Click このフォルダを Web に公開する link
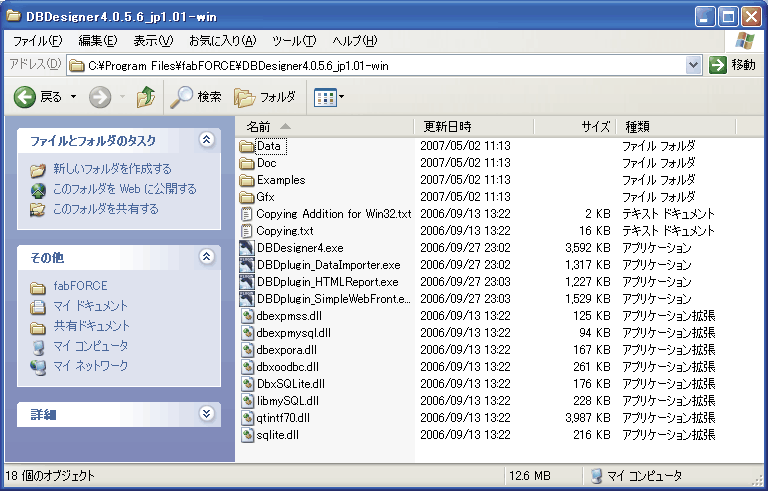 point(125,189)
